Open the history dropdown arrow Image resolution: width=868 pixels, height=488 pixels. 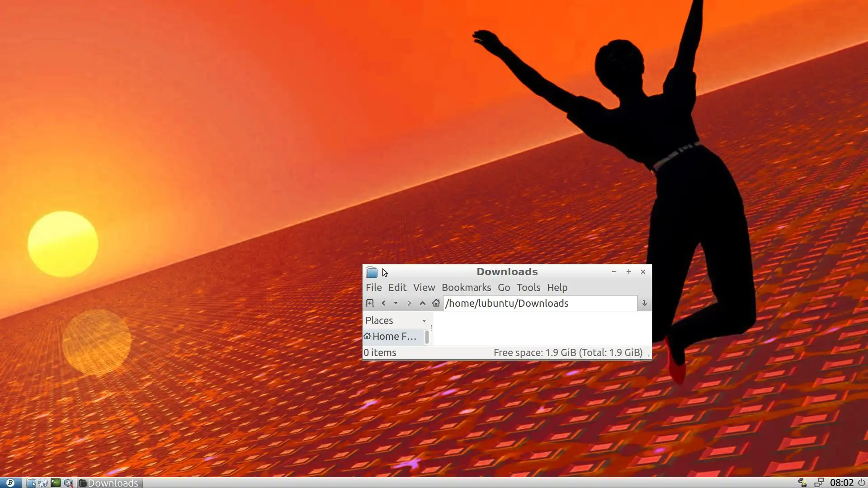click(396, 303)
